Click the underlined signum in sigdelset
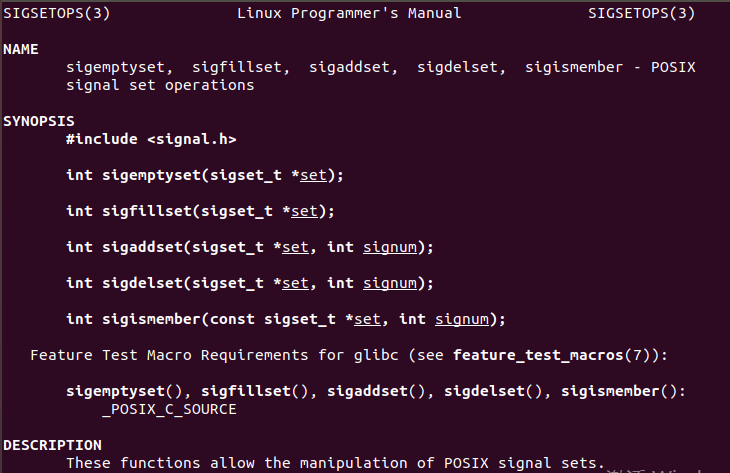Viewport: 730px width, 473px height. pyautogui.click(x=390, y=284)
